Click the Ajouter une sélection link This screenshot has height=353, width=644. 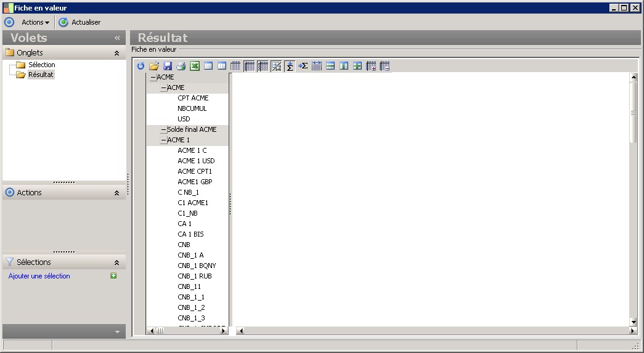click(39, 276)
